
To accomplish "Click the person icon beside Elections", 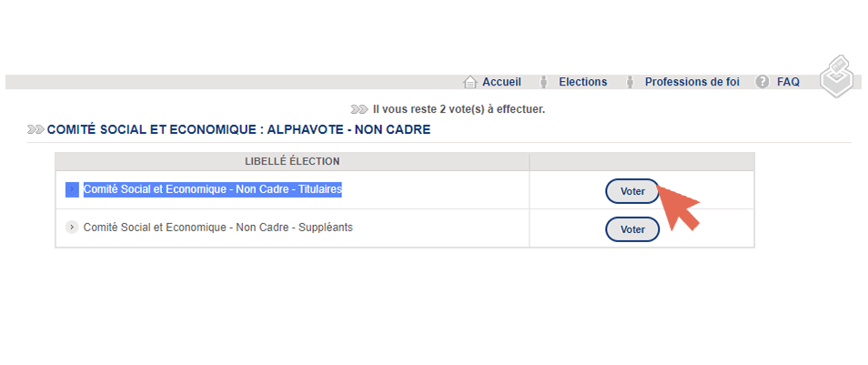I will pos(543,82).
